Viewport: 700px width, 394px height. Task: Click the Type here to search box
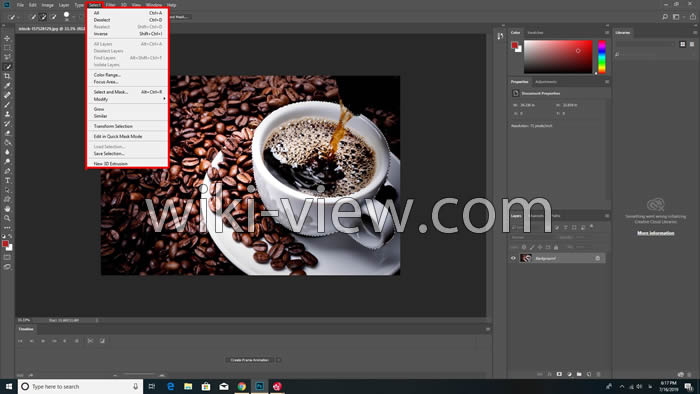[x=80, y=386]
